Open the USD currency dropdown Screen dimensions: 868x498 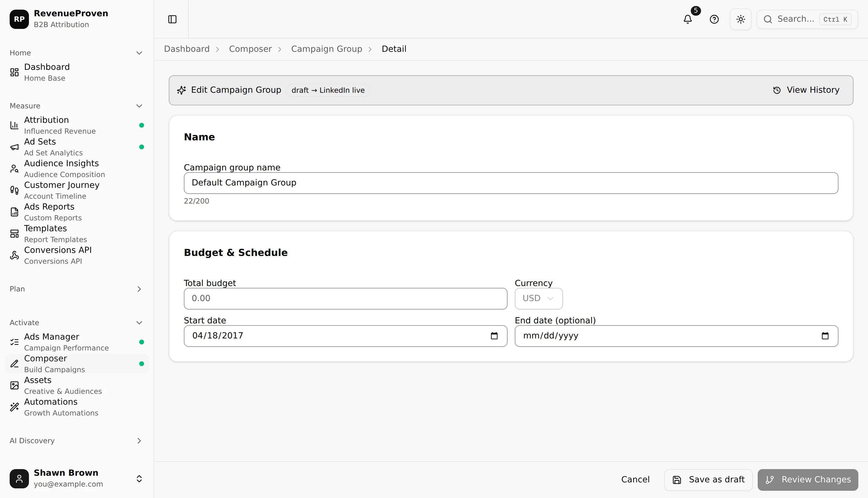point(538,299)
